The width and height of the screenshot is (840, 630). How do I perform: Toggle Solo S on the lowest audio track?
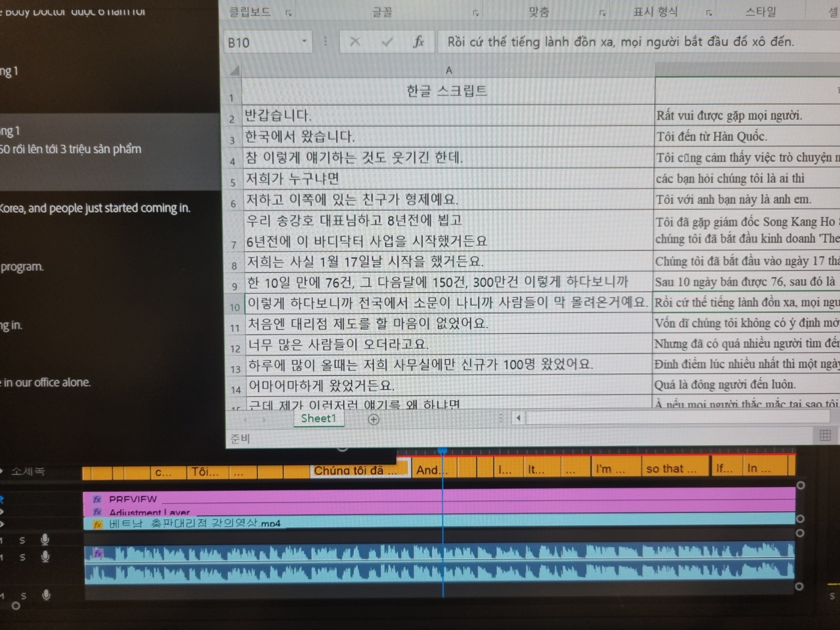coord(24,595)
